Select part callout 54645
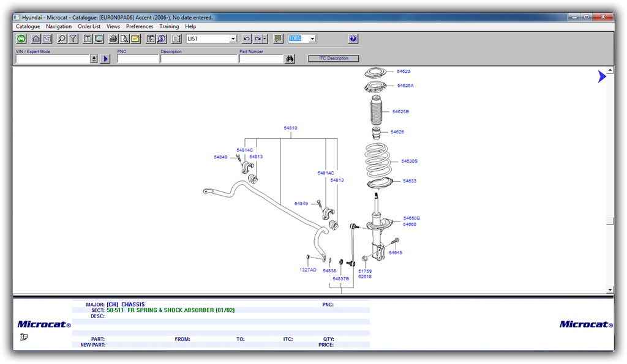627x364 pixels. 396,253
